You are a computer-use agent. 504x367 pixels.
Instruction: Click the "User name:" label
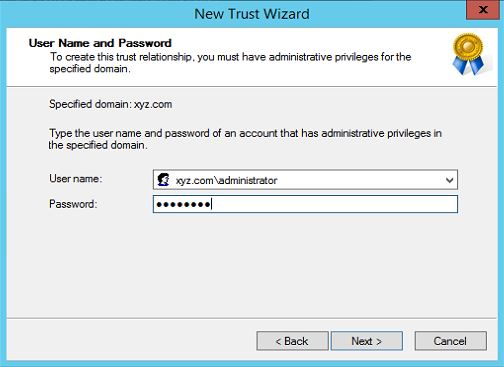pos(76,179)
